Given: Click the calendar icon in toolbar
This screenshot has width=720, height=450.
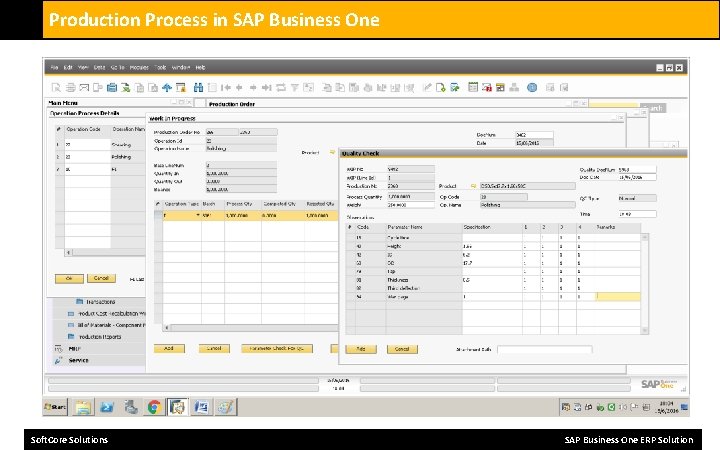Looking at the screenshot, I should coord(473,87).
